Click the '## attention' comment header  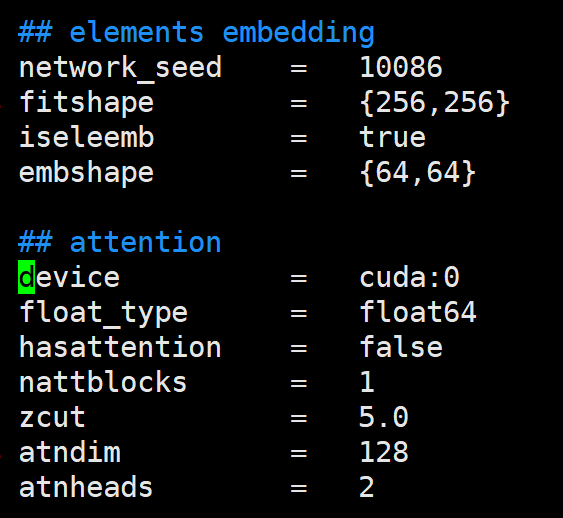pos(120,243)
